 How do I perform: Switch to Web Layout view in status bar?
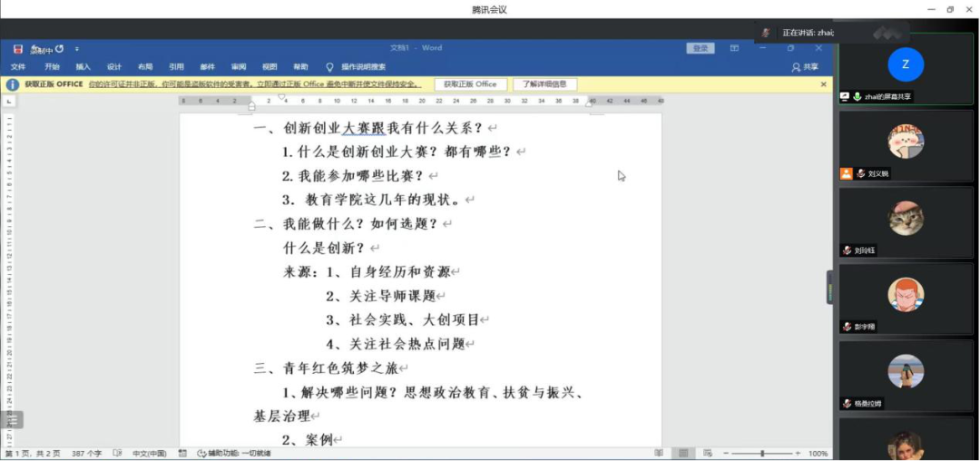click(706, 453)
